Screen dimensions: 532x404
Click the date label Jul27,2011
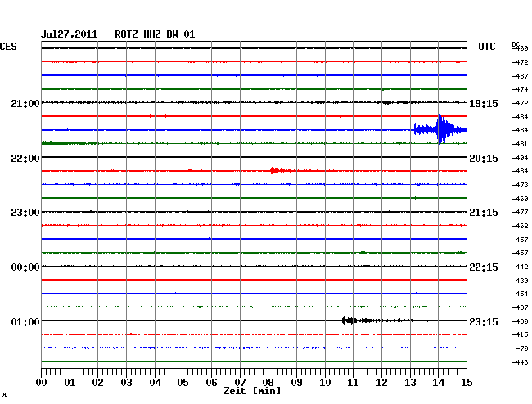70,34
